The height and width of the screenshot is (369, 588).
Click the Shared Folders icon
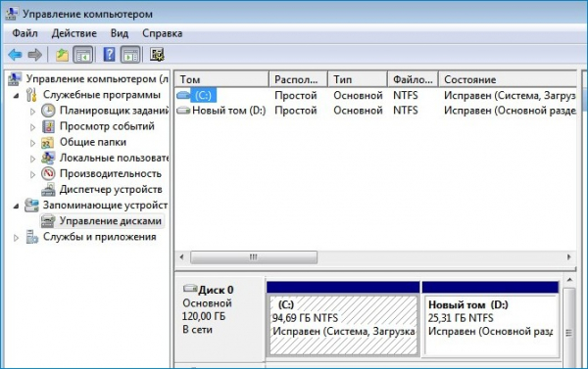[48, 142]
